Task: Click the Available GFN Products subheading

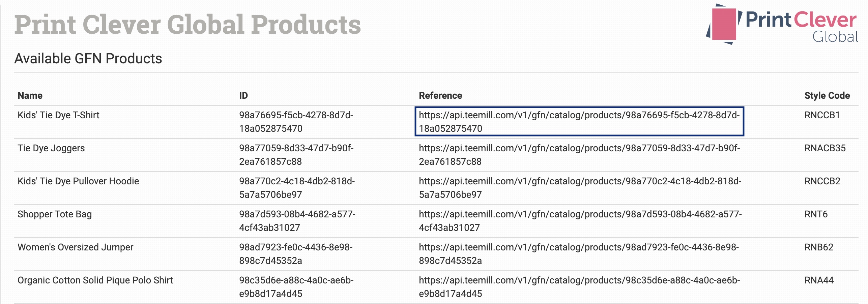Action: (x=88, y=59)
